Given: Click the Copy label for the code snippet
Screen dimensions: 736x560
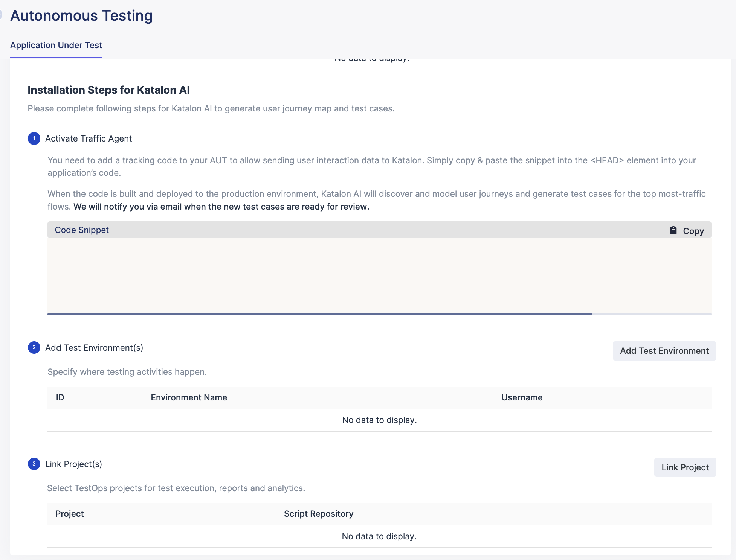Looking at the screenshot, I should tap(693, 231).
